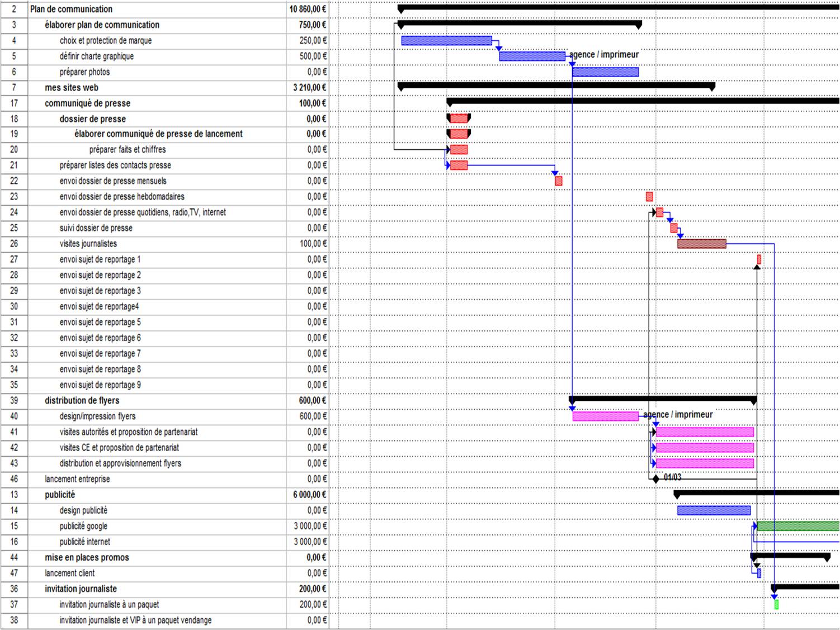This screenshot has width=840, height=630.
Task: Click the 'lancement client' task name
Action: click(x=70, y=572)
